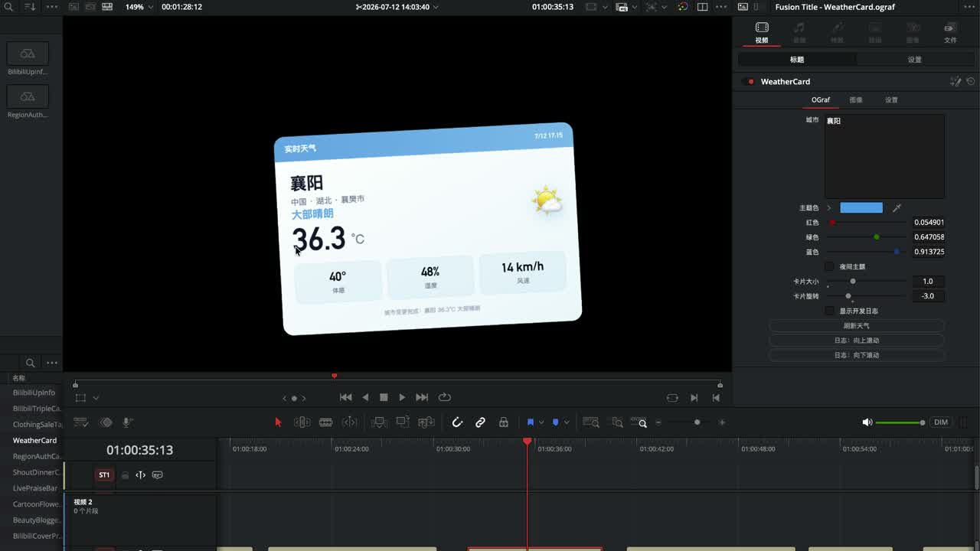Viewport: 980px width, 551px height.
Task: Play forward button
Action: pyautogui.click(x=402, y=397)
